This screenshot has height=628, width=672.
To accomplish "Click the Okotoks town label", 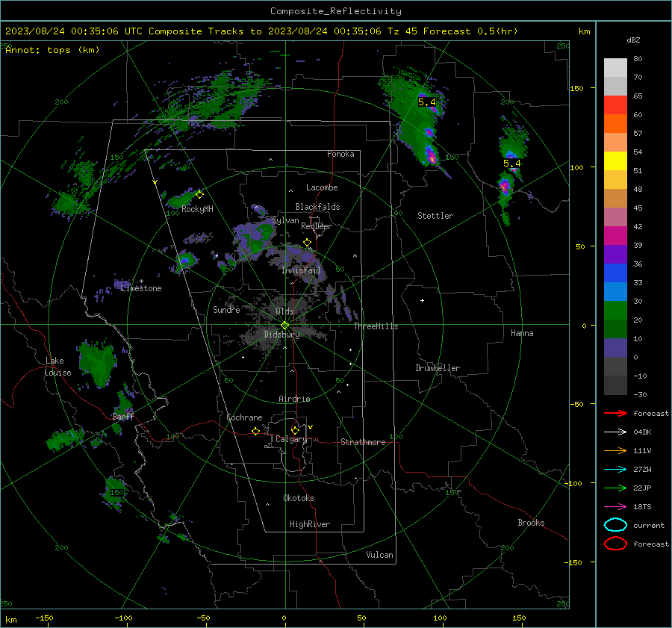I will click(299, 498).
